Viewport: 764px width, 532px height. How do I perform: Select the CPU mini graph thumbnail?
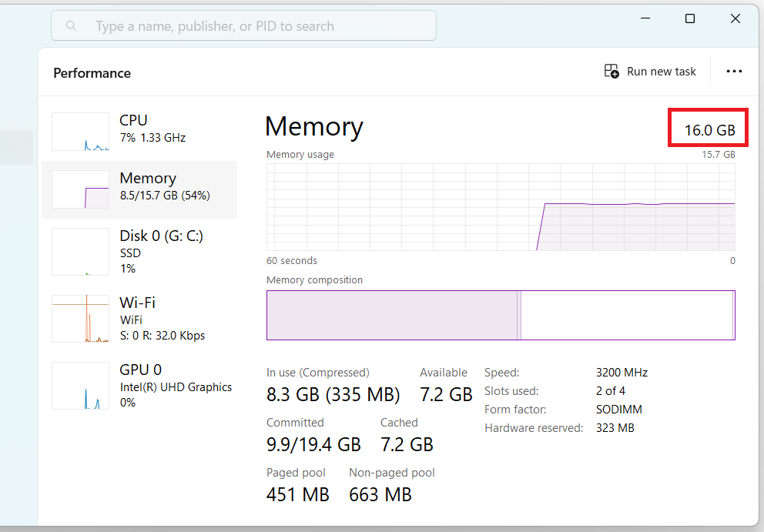[x=81, y=132]
